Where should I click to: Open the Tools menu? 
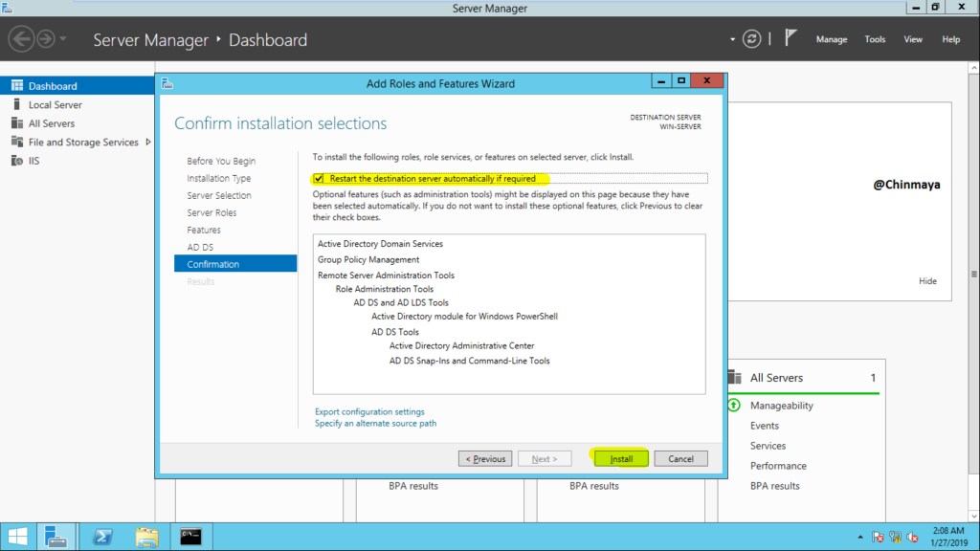(875, 38)
